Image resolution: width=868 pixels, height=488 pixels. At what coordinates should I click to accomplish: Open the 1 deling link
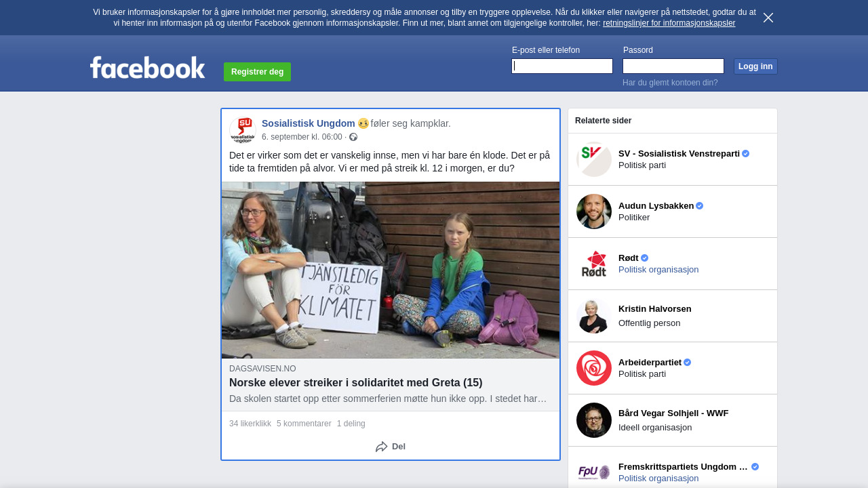click(x=351, y=424)
